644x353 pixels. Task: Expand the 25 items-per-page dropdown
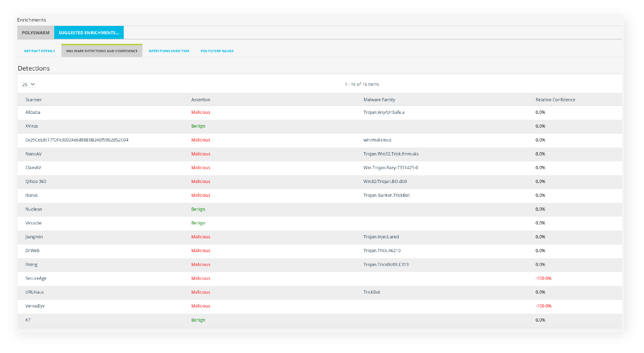(x=29, y=84)
